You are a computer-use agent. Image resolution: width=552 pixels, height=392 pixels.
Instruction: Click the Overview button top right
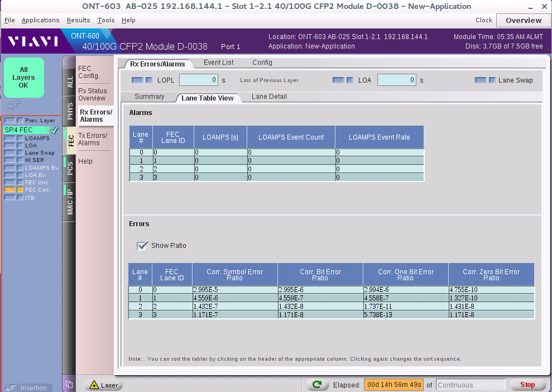click(524, 20)
